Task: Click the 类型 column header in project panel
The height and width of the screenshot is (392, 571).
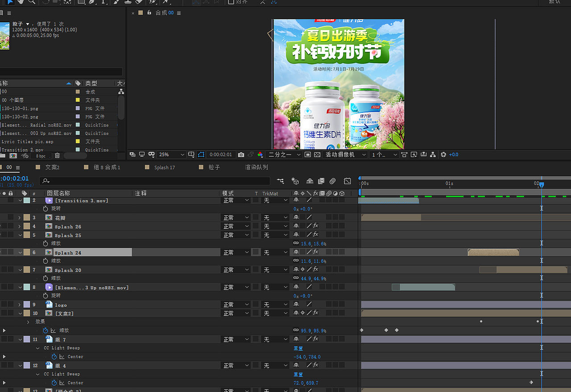Action: pos(91,83)
